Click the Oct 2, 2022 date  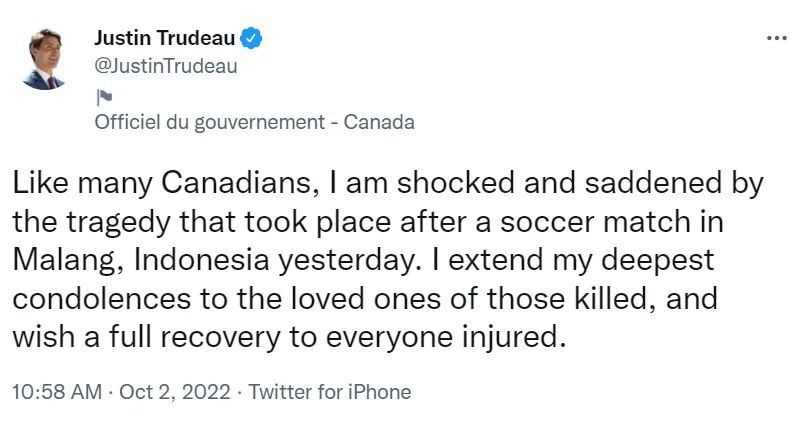coord(175,392)
